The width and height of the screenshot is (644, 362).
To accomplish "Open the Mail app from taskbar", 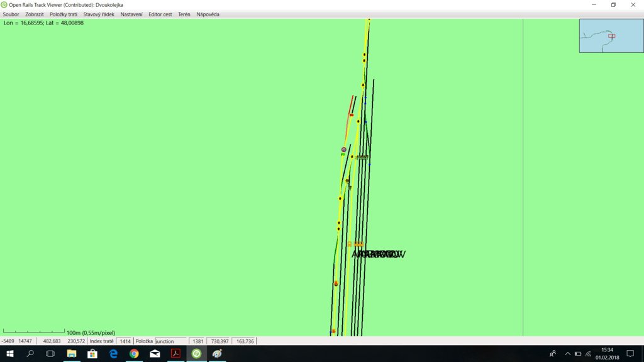I will tap(155, 354).
